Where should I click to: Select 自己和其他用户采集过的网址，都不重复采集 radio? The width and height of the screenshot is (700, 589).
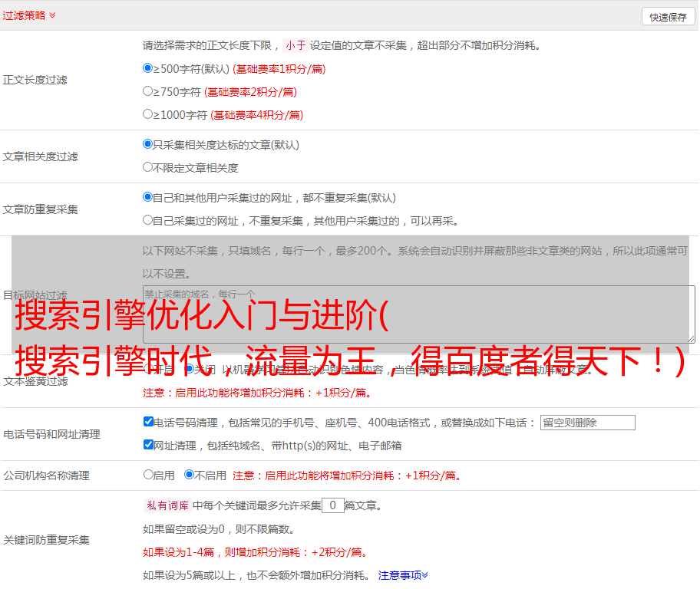click(x=148, y=197)
